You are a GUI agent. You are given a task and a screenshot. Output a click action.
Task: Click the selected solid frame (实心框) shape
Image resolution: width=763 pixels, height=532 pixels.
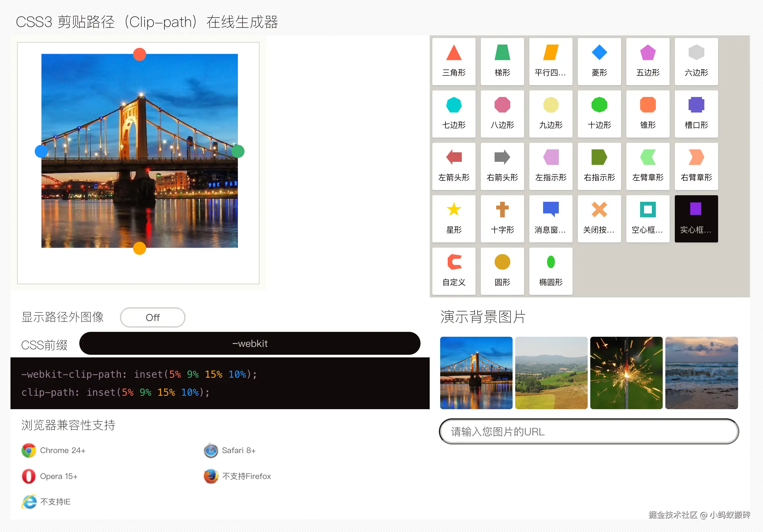coord(696,218)
